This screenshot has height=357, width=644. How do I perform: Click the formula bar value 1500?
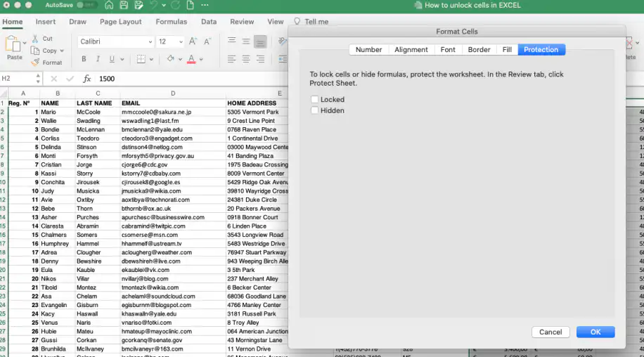(x=107, y=79)
